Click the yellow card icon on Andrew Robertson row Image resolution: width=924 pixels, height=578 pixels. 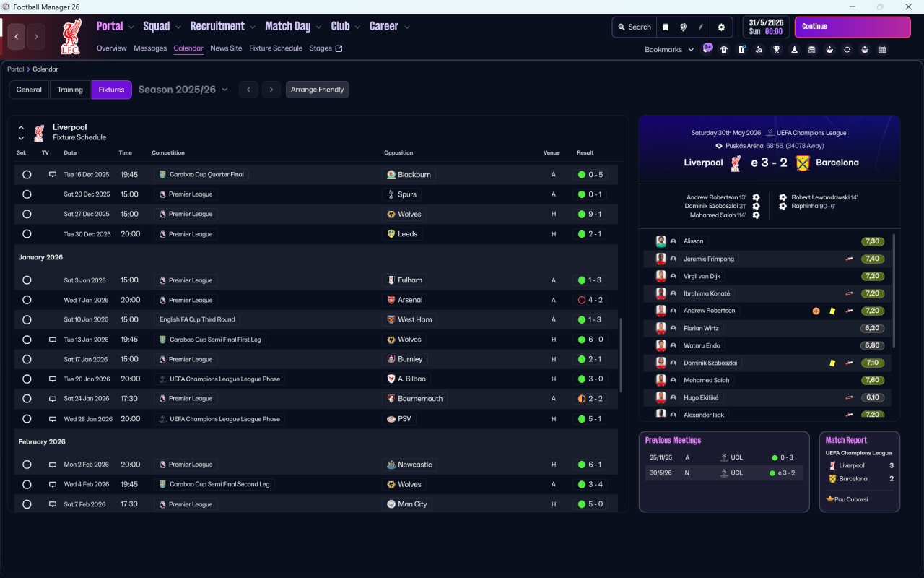[x=832, y=311]
